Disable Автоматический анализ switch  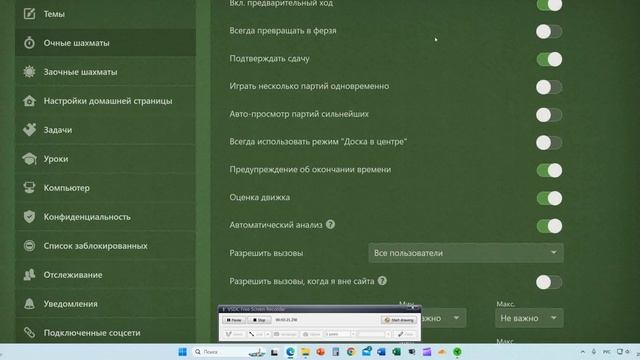point(549,226)
